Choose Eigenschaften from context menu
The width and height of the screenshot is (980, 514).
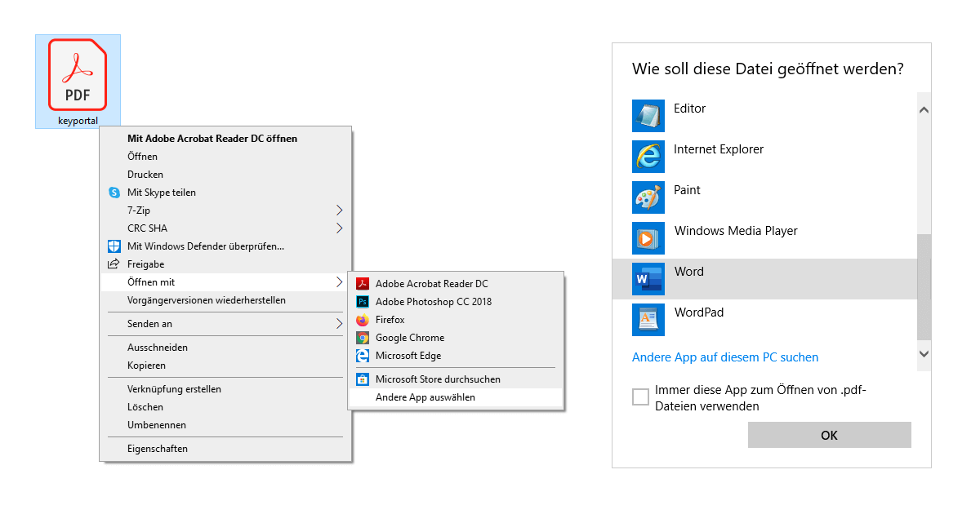click(158, 449)
